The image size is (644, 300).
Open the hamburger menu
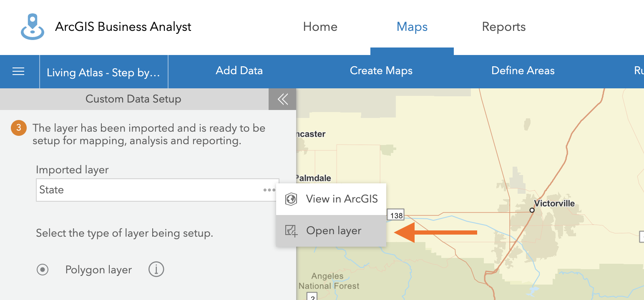19,72
